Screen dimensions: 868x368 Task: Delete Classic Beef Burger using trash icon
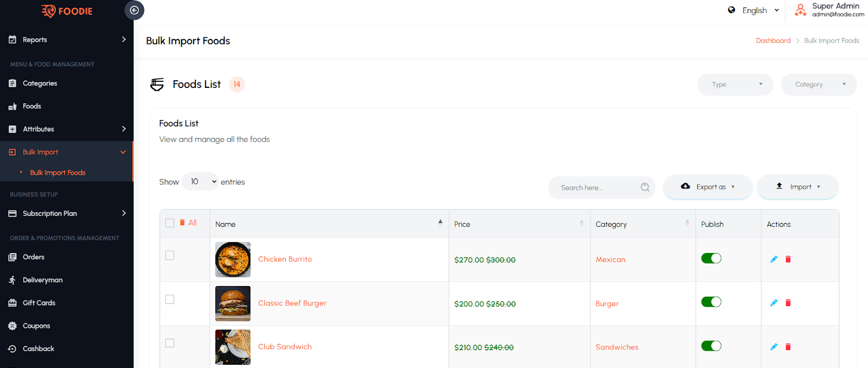click(788, 303)
